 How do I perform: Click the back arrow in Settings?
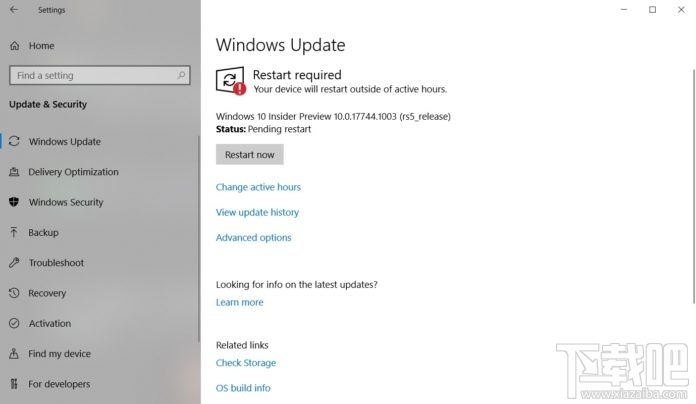(x=14, y=9)
